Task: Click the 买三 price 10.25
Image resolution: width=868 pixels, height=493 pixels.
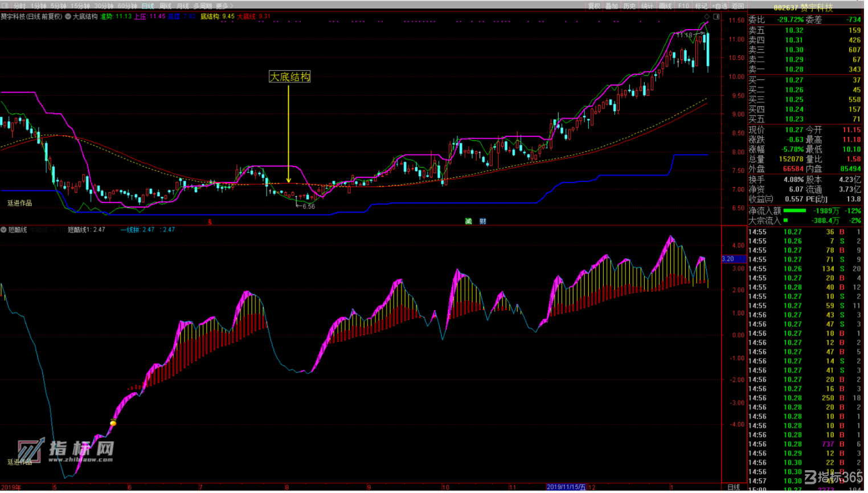Action: (794, 100)
